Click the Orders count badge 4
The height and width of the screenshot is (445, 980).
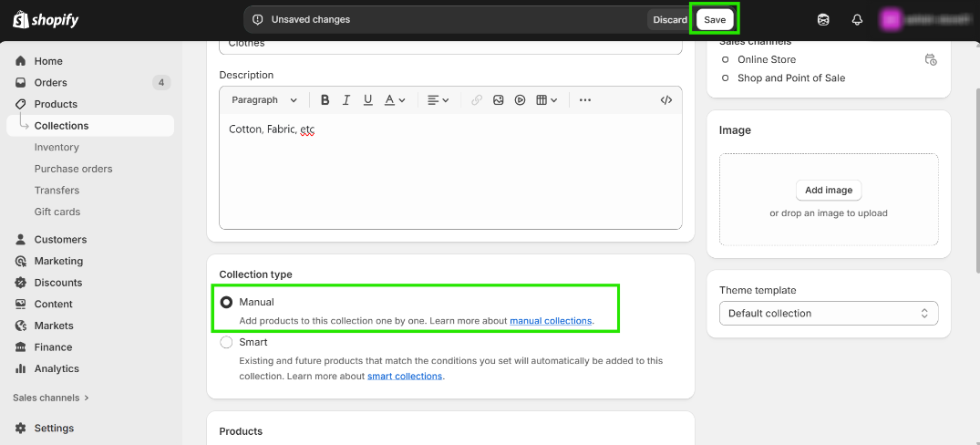pos(161,82)
